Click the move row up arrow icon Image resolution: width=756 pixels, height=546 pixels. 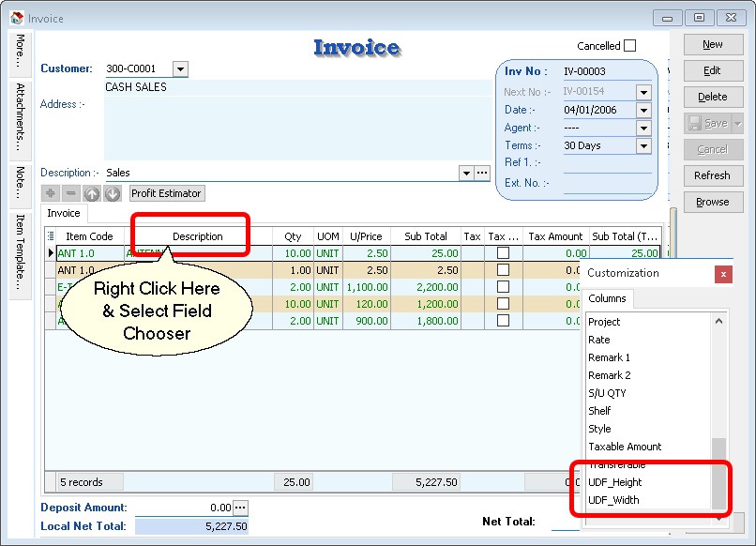[92, 193]
